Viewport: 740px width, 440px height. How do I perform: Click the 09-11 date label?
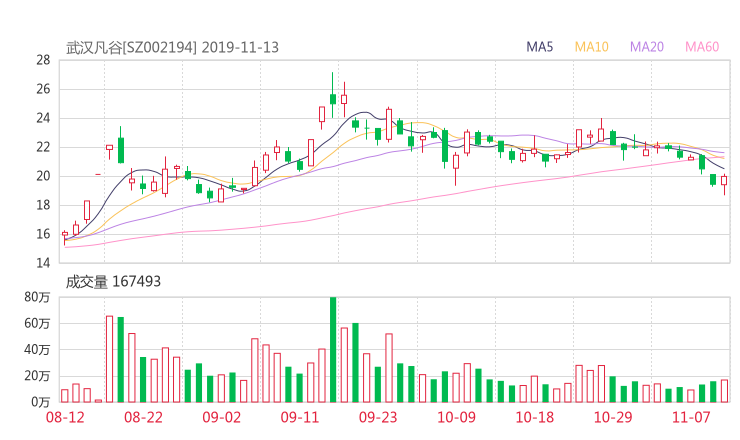(x=300, y=417)
